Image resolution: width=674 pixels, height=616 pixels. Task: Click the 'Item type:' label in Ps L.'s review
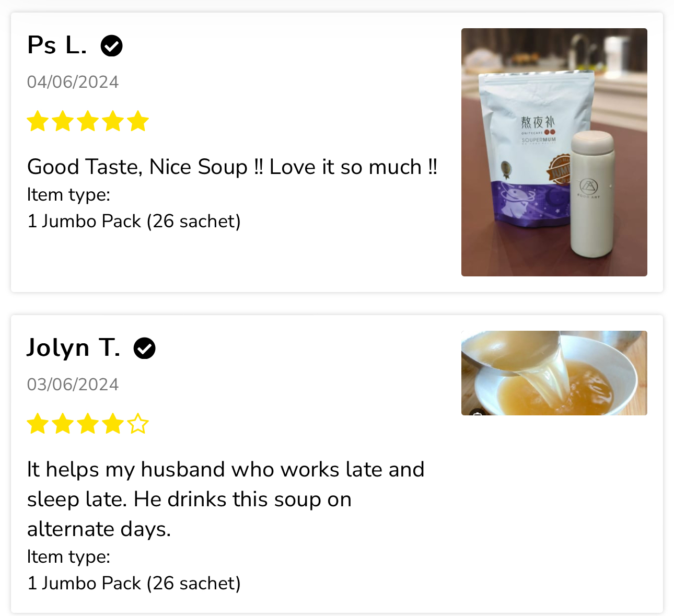pyautogui.click(x=68, y=195)
